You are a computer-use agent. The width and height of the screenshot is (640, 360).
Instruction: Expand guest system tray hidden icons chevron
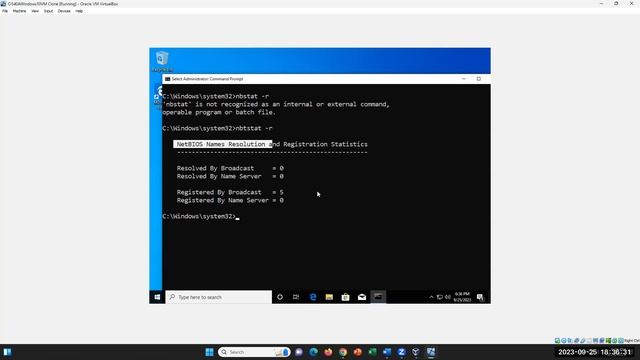tap(431, 297)
